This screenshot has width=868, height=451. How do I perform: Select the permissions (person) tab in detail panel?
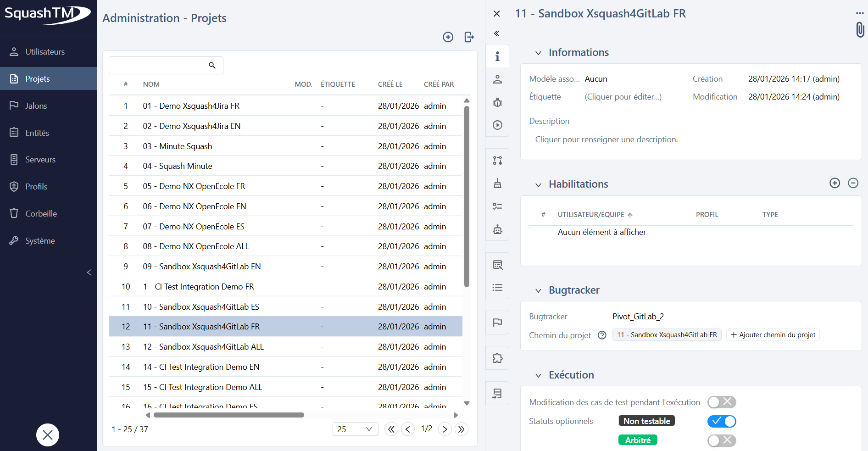click(497, 79)
